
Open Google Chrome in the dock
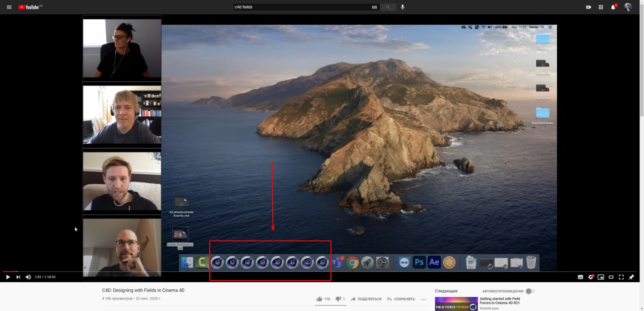coord(352,262)
